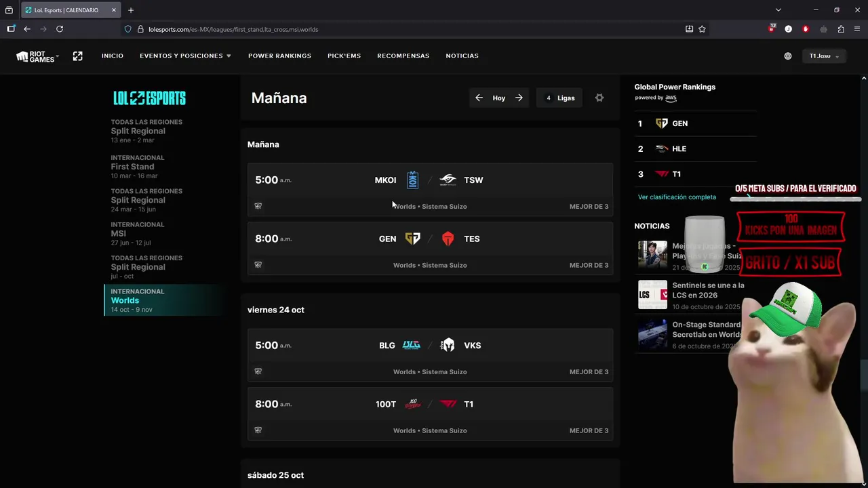Click the browser address bar URL
This screenshot has height=488, width=868.
pos(233,29)
